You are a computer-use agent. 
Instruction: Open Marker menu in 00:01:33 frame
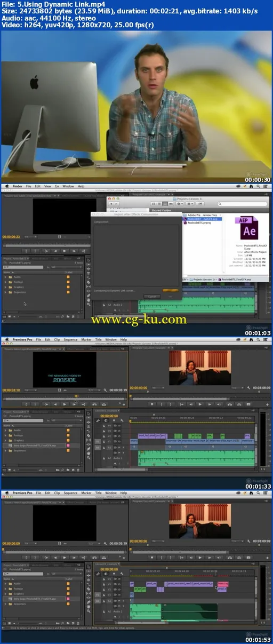pyautogui.click(x=86, y=339)
